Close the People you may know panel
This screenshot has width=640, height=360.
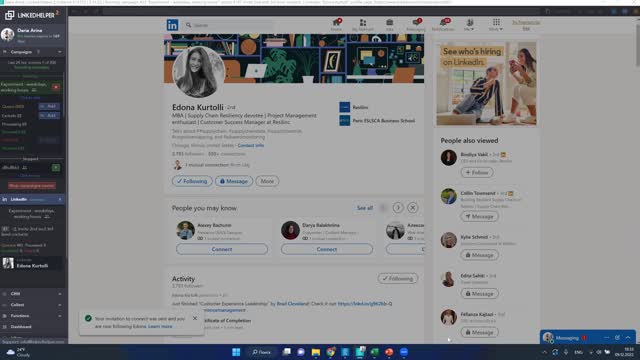click(x=413, y=208)
